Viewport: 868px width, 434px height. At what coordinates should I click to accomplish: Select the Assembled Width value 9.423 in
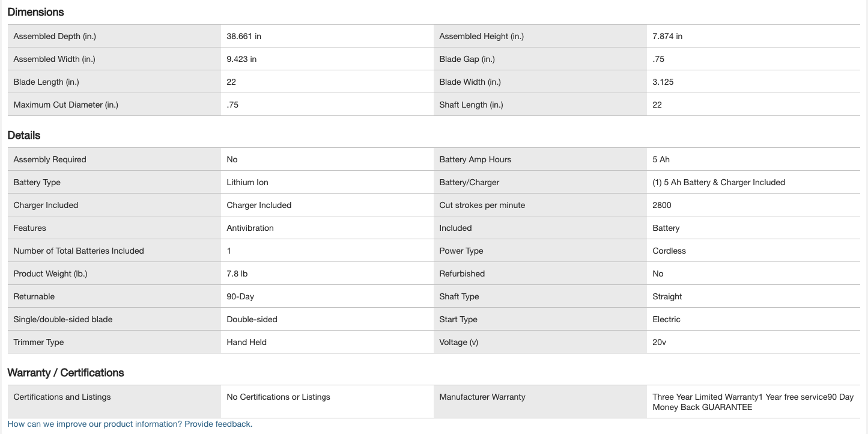(x=241, y=59)
